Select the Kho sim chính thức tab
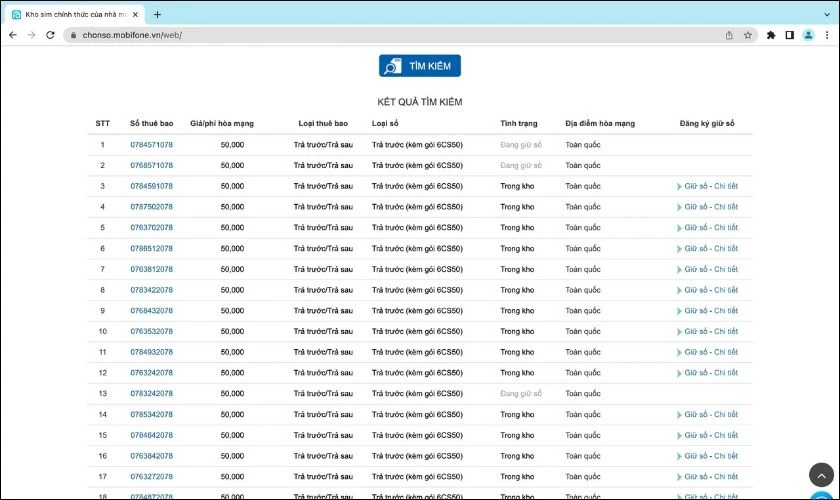Viewport: 840px width, 500px height. pos(70,14)
